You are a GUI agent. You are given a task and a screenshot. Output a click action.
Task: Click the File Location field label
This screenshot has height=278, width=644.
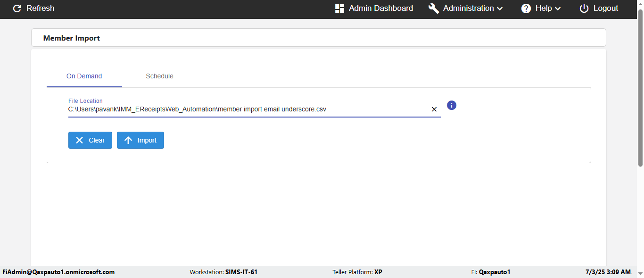(85, 101)
